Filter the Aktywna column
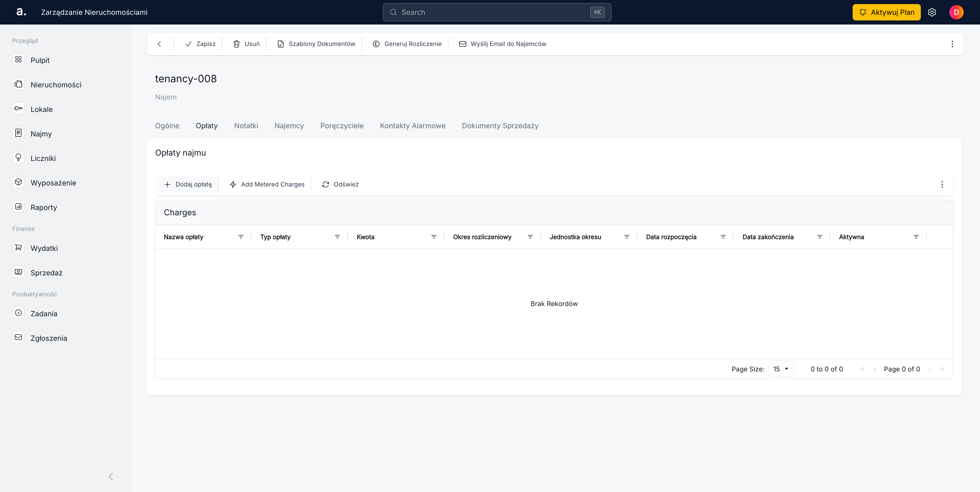The image size is (980, 492). click(916, 237)
